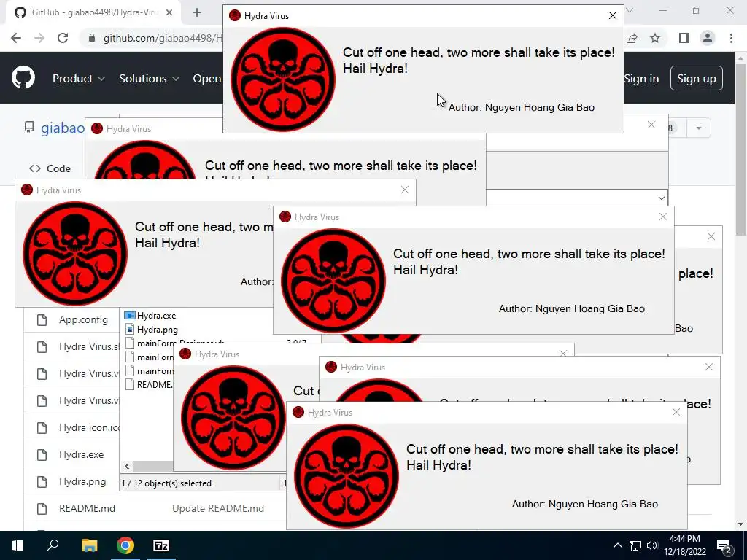Show hidden tray icons chevron
Viewport: 747px width, 560px height.
[x=617, y=545]
